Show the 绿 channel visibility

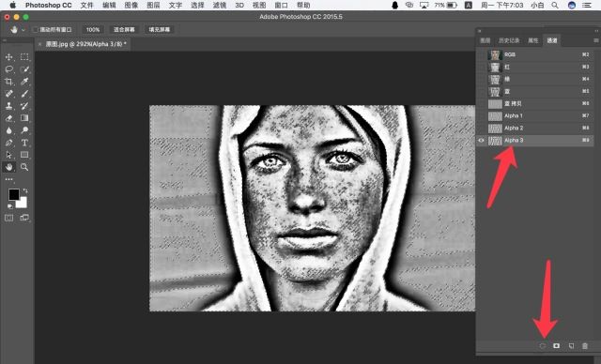pos(482,79)
